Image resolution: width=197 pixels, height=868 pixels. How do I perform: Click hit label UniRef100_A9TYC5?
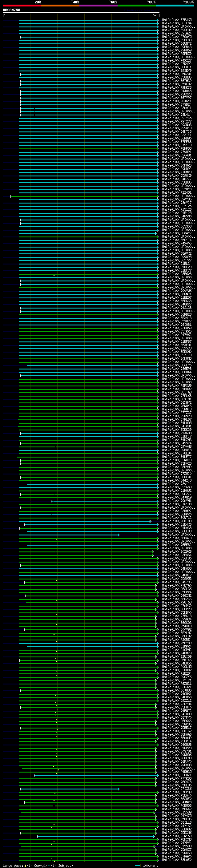177,118
